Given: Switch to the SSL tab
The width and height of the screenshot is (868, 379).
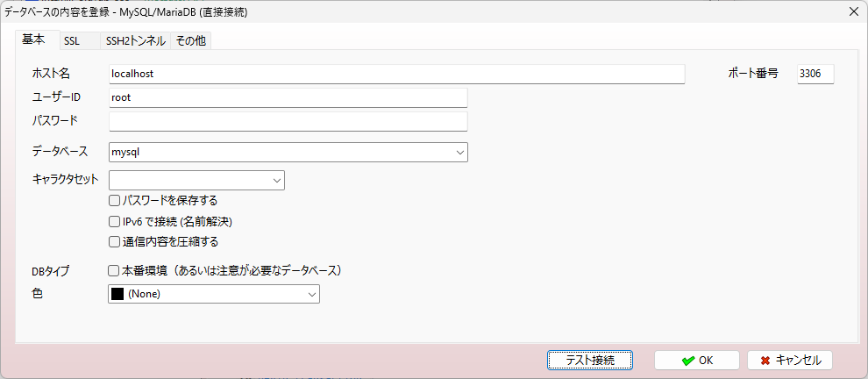Looking at the screenshot, I should click(x=72, y=41).
